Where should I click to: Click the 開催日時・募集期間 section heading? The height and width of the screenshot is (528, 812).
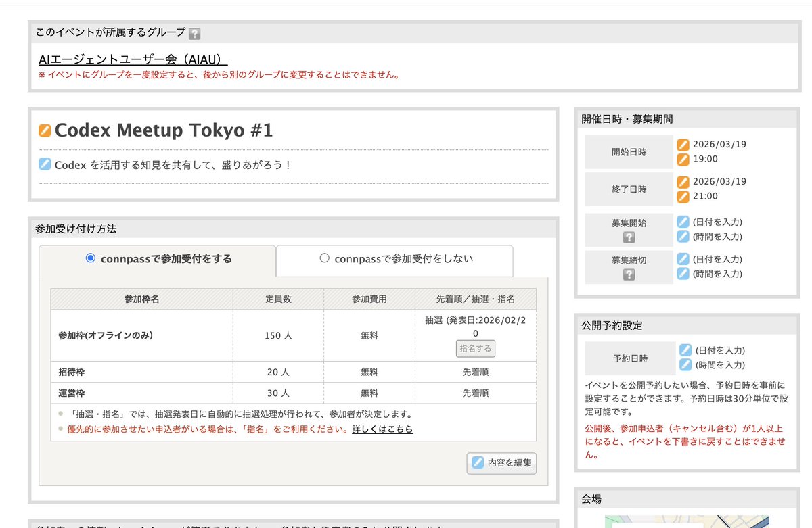[627, 119]
